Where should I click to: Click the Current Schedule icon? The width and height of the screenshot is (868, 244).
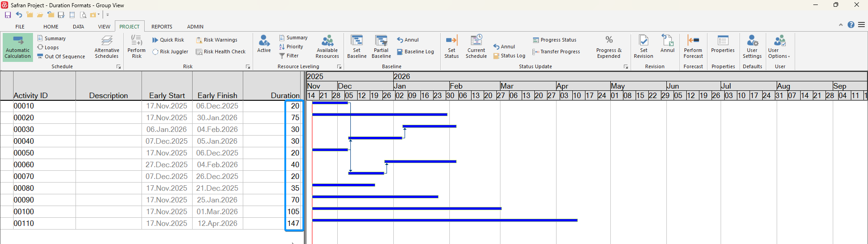476,47
